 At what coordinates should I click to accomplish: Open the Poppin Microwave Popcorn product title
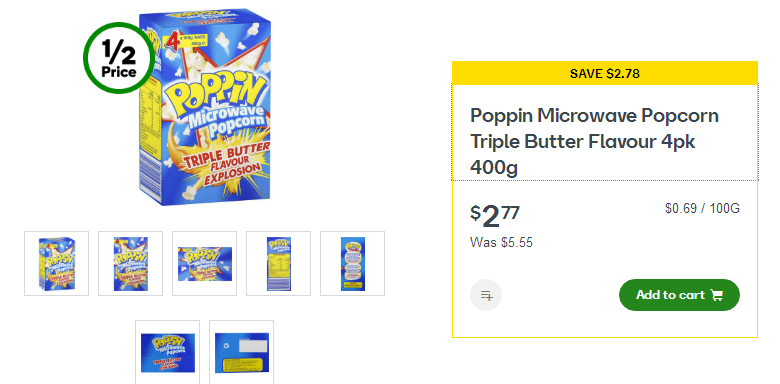click(x=594, y=142)
